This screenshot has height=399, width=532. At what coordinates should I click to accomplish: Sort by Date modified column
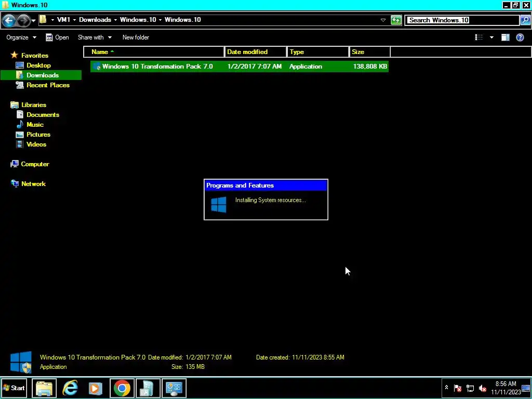point(256,52)
